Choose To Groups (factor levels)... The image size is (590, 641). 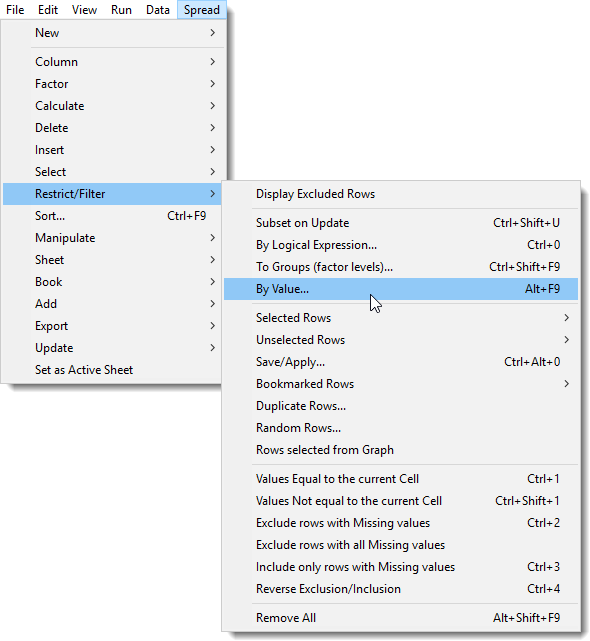(401, 267)
